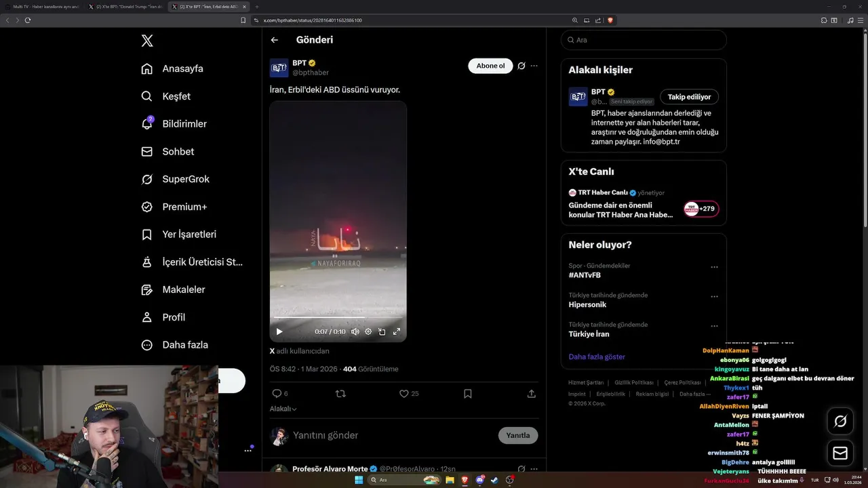Click Yanıtla button
The width and height of the screenshot is (868, 488).
click(x=518, y=435)
